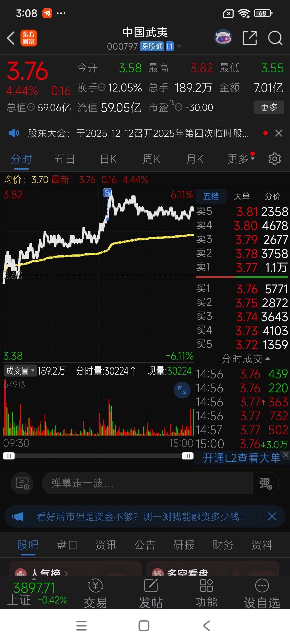Tap the 深股通 badge
Image resolution: width=290 pixels, height=644 pixels.
point(152,46)
